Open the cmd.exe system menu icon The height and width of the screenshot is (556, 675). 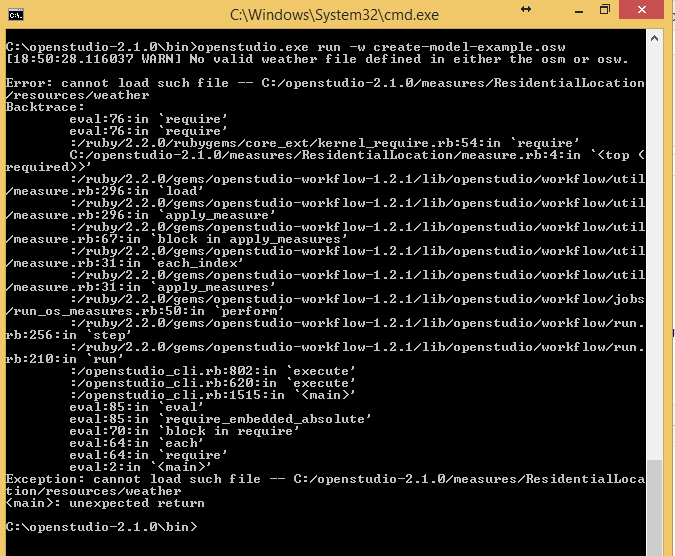[x=16, y=15]
